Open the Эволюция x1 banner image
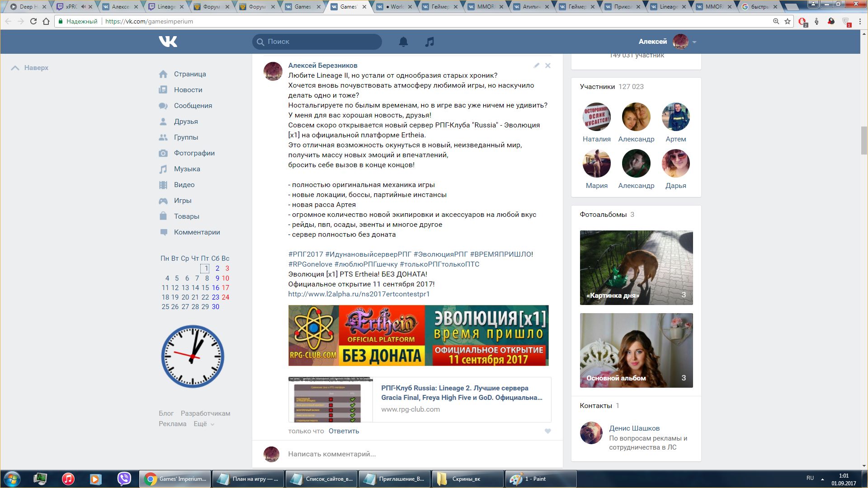 (x=418, y=335)
